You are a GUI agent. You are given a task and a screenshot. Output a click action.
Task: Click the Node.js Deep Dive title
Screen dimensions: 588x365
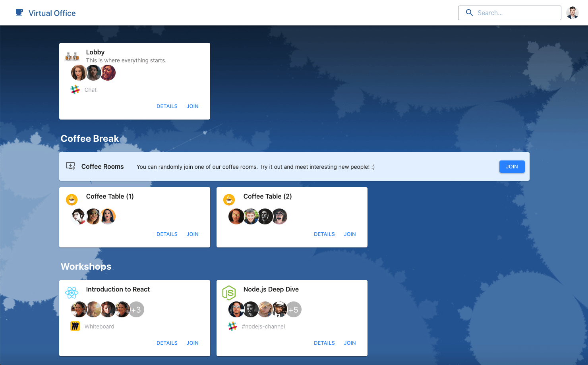pos(271,289)
